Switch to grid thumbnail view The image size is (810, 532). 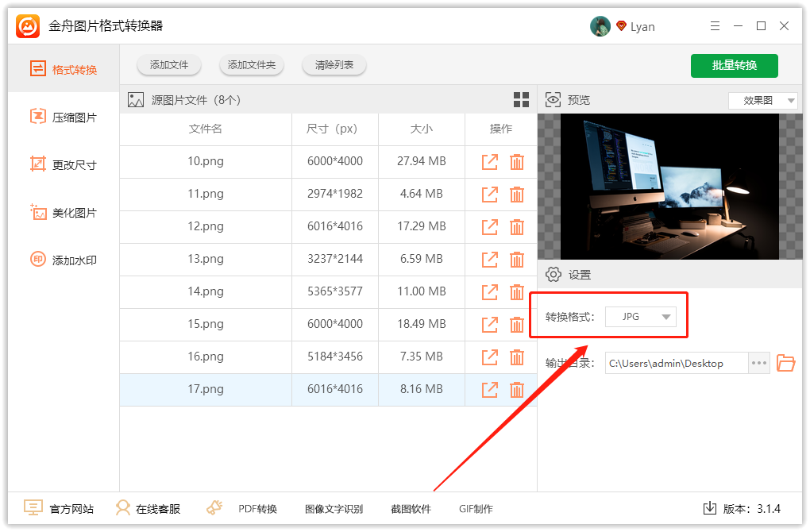(x=521, y=100)
